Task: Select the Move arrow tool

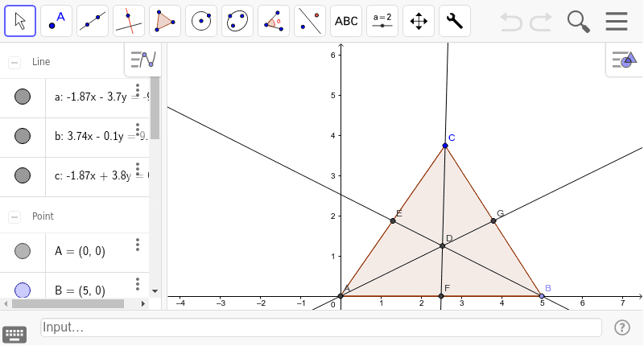Action: pos(20,21)
